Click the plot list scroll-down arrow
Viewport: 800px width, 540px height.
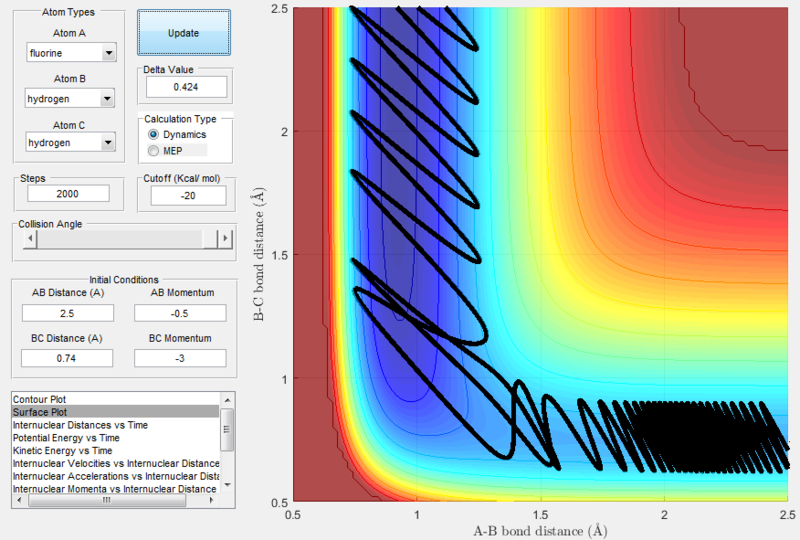(x=227, y=485)
